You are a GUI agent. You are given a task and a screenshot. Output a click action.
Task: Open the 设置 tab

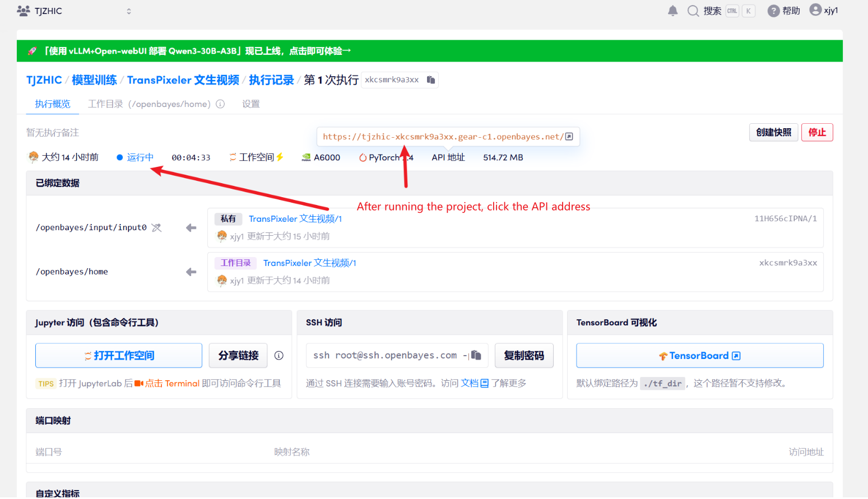pos(250,104)
